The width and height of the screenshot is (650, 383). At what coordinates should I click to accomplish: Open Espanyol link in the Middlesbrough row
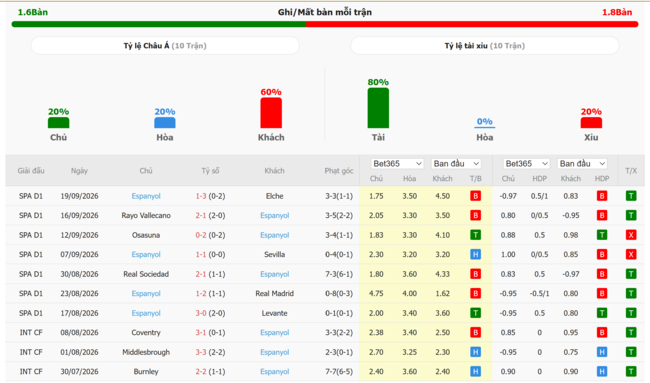click(274, 352)
